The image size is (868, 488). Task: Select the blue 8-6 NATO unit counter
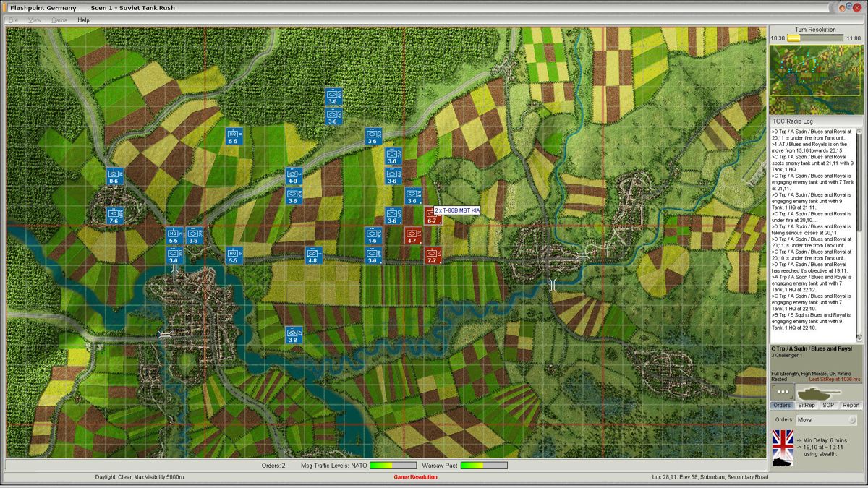click(114, 176)
